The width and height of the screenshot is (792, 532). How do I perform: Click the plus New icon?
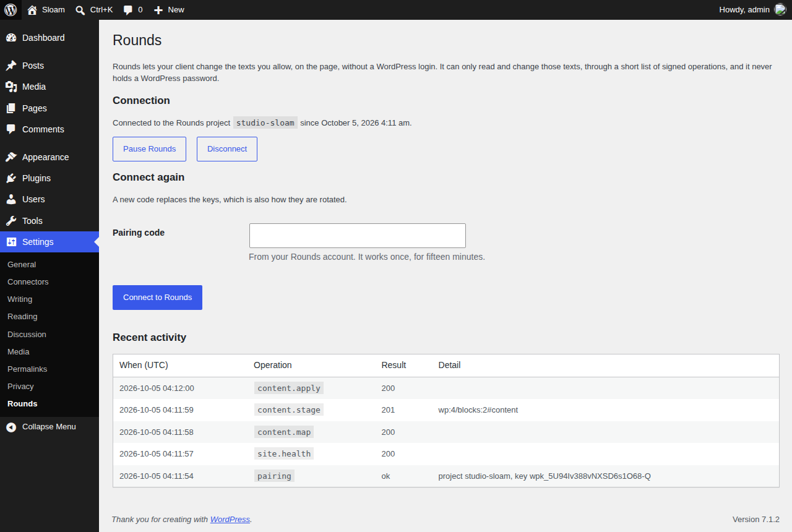[158, 10]
